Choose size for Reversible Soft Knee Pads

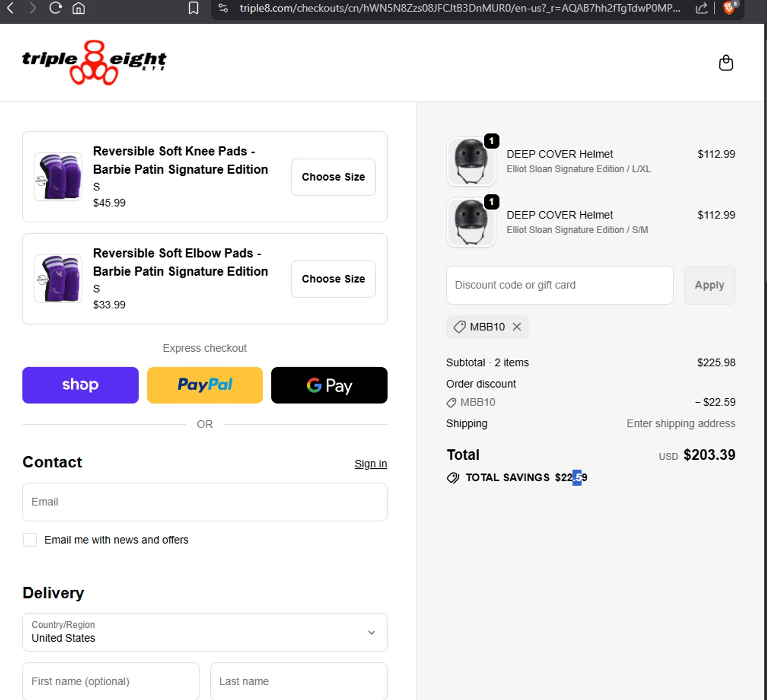(x=333, y=177)
